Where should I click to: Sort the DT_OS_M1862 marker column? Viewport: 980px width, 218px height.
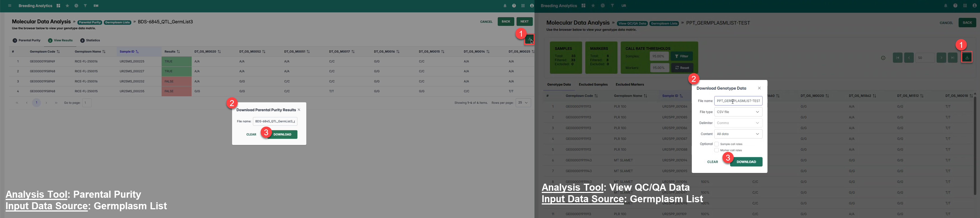pos(874,96)
